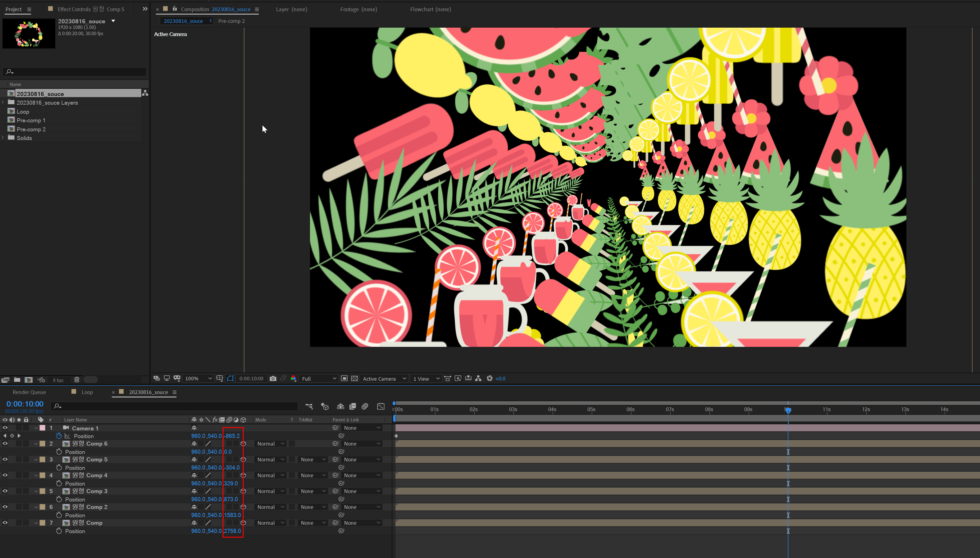Open TrkMat None dropdown for 원형 Comp 5
This screenshot has height=558, width=980.
click(312, 460)
